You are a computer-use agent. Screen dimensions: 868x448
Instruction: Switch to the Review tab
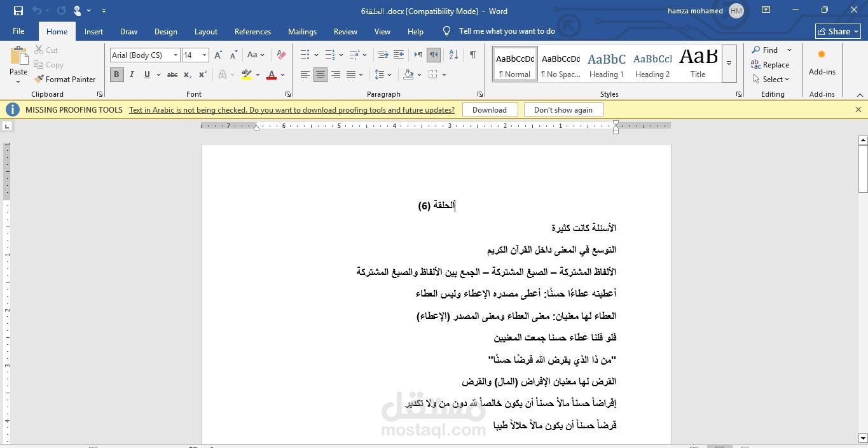[x=345, y=31]
